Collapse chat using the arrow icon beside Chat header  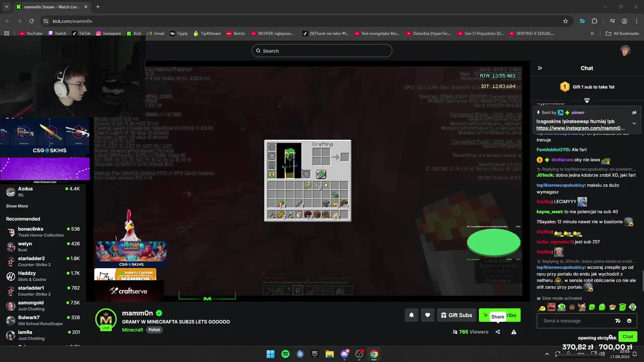coord(540,68)
